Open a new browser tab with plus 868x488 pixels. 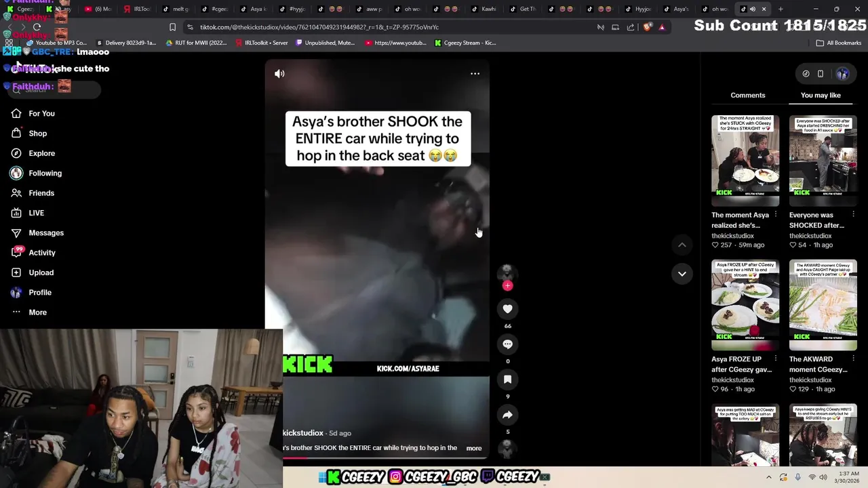pos(781,9)
